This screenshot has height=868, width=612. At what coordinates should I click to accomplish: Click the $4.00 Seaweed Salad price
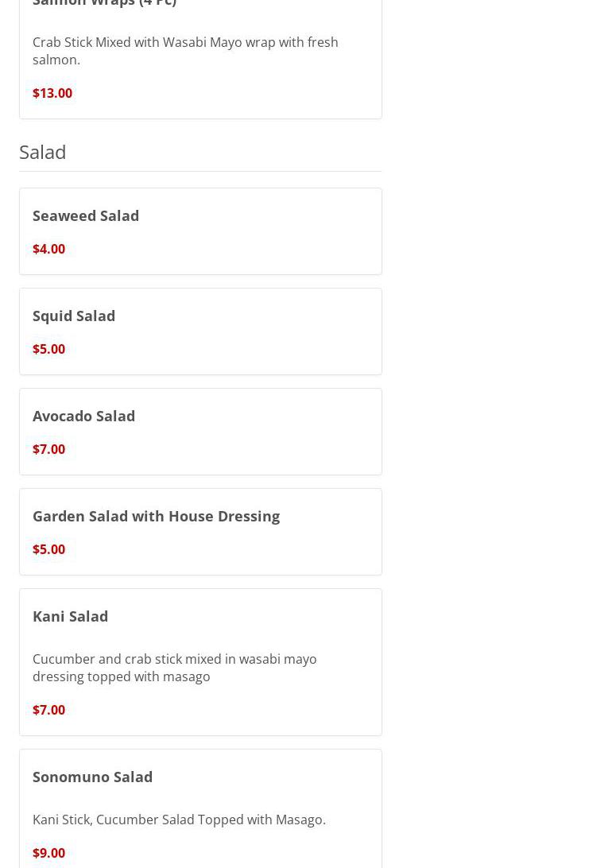pos(48,249)
